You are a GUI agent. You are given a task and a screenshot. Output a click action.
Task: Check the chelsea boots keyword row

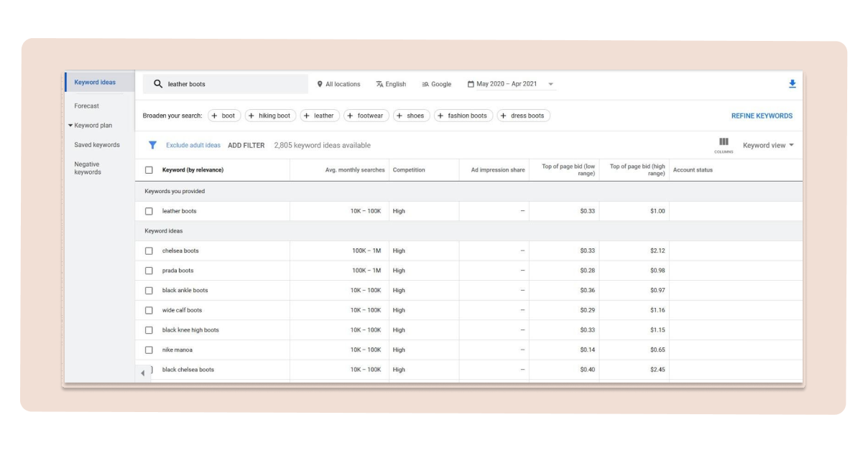[x=149, y=251]
